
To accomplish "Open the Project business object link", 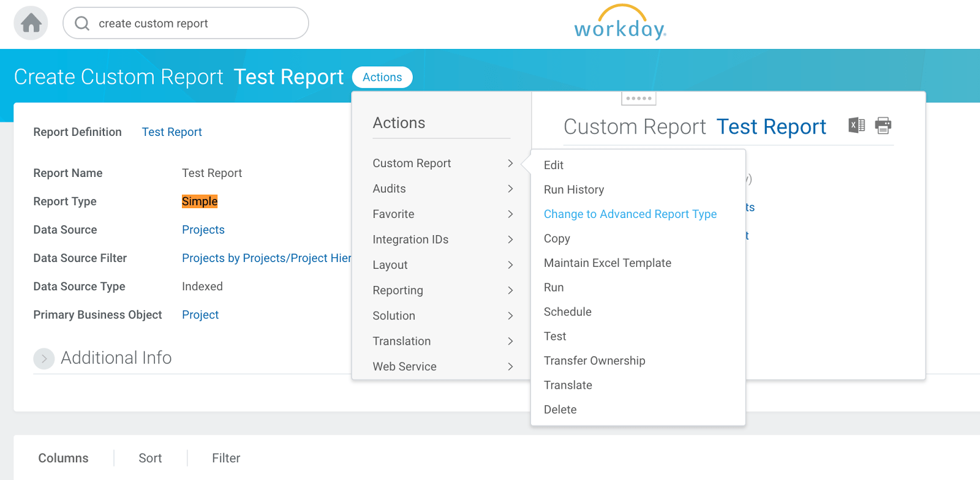I will 200,315.
